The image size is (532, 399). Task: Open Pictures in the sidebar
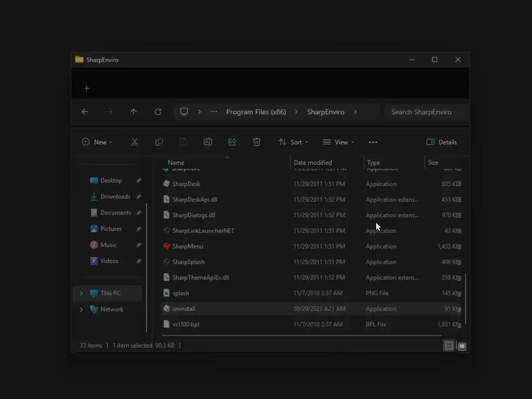(111, 229)
